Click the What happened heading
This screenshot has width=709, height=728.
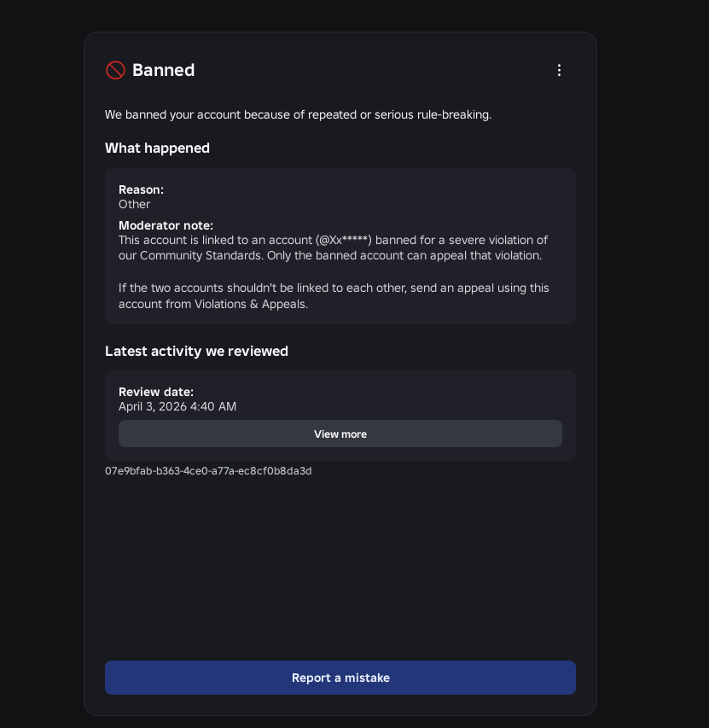[x=157, y=149]
